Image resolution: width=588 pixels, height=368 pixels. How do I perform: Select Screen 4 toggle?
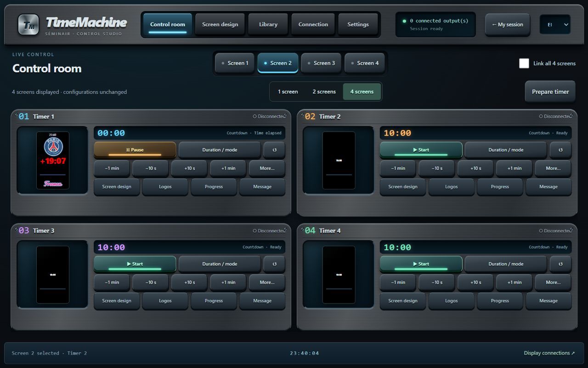(x=364, y=63)
